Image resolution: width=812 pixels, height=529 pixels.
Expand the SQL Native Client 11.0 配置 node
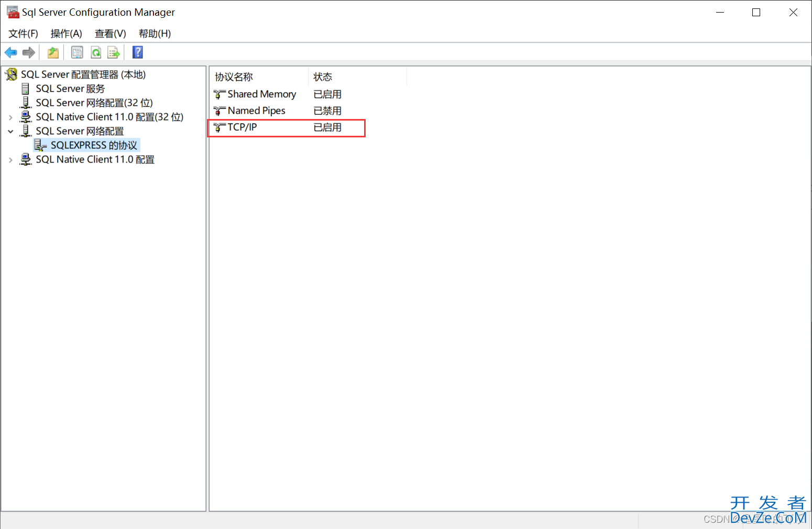[x=10, y=160]
